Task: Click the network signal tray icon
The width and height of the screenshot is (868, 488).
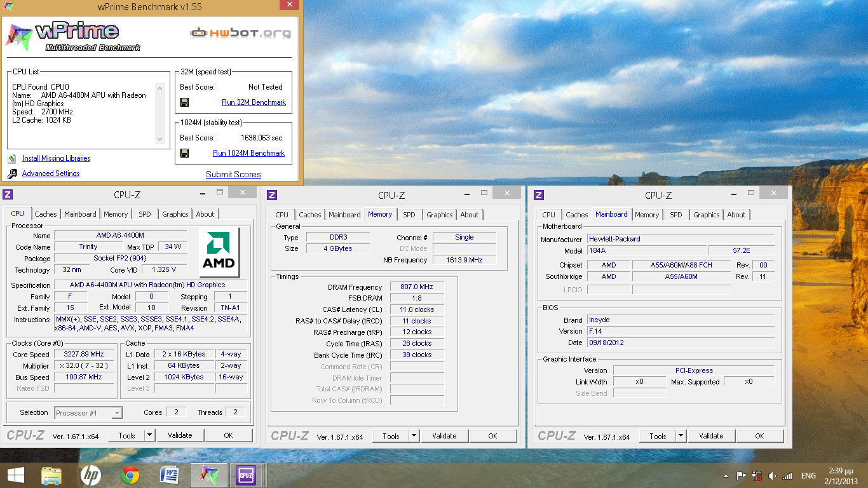Action: coord(787,476)
